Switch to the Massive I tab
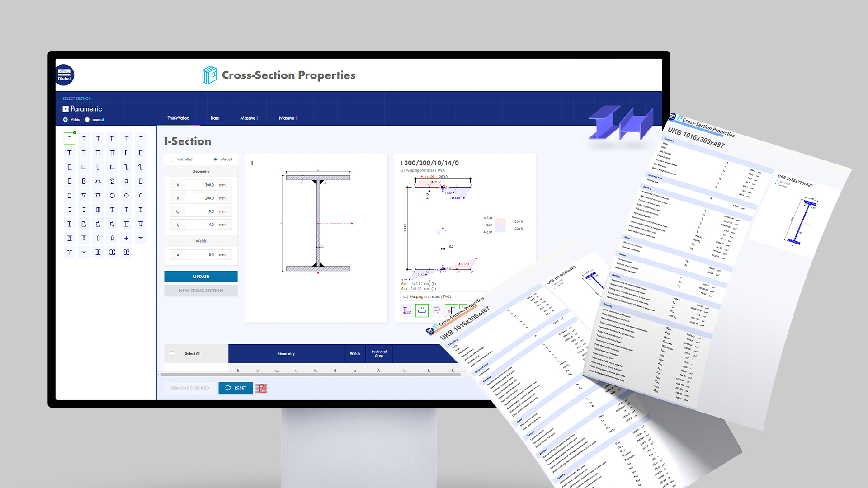 pyautogui.click(x=249, y=117)
